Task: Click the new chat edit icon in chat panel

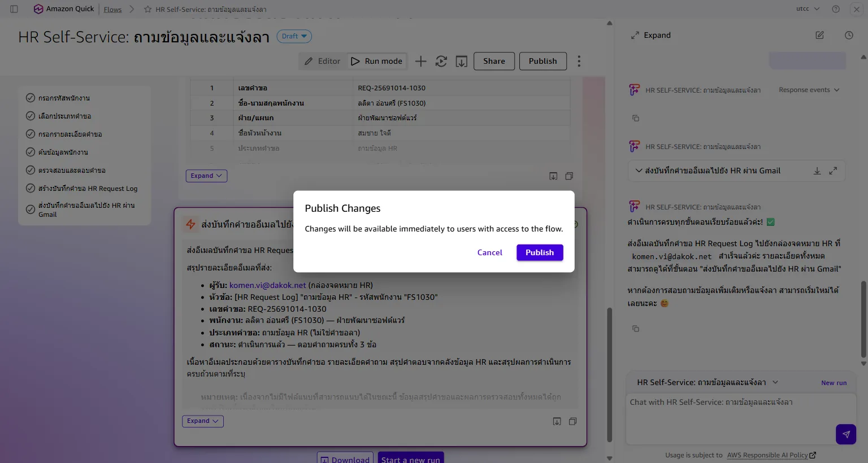Action: click(819, 35)
